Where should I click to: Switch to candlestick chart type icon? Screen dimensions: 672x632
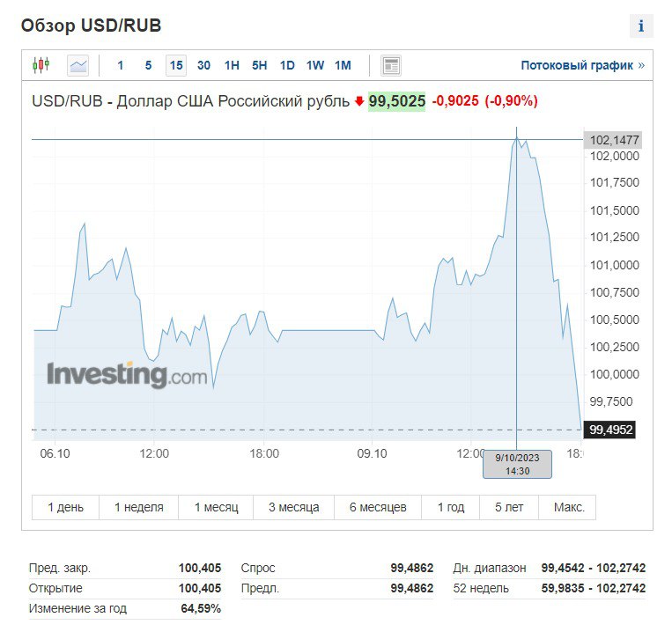tap(41, 65)
